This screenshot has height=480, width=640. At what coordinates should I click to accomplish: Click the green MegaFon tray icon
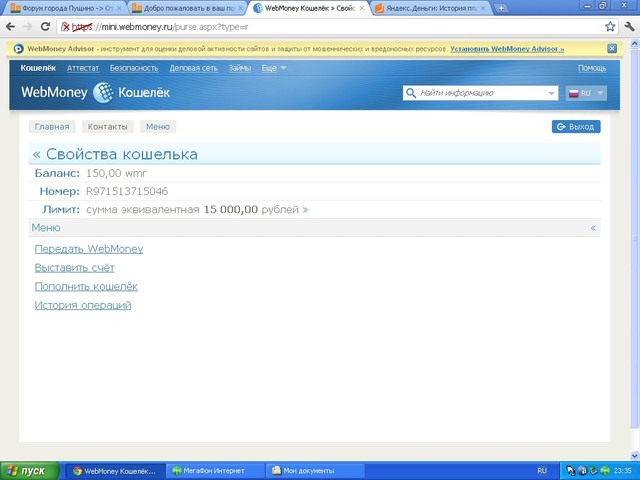[606, 471]
